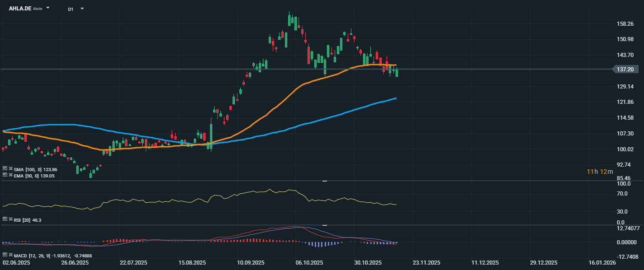Click the 22.07.2025 date label
The image size is (644, 270).
[x=133, y=262]
